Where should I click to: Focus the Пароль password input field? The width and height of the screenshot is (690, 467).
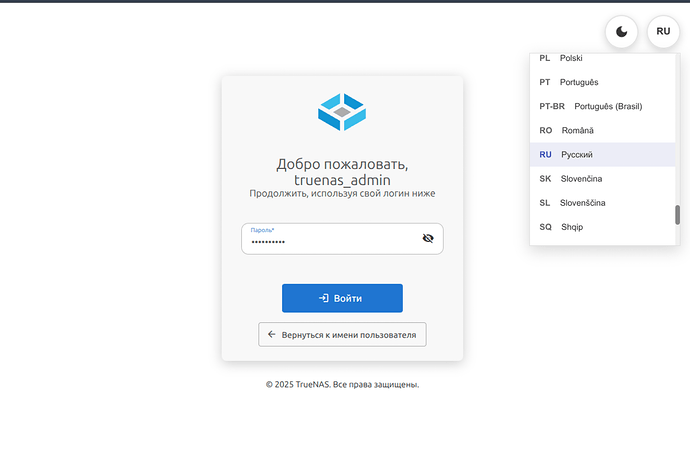click(330, 241)
